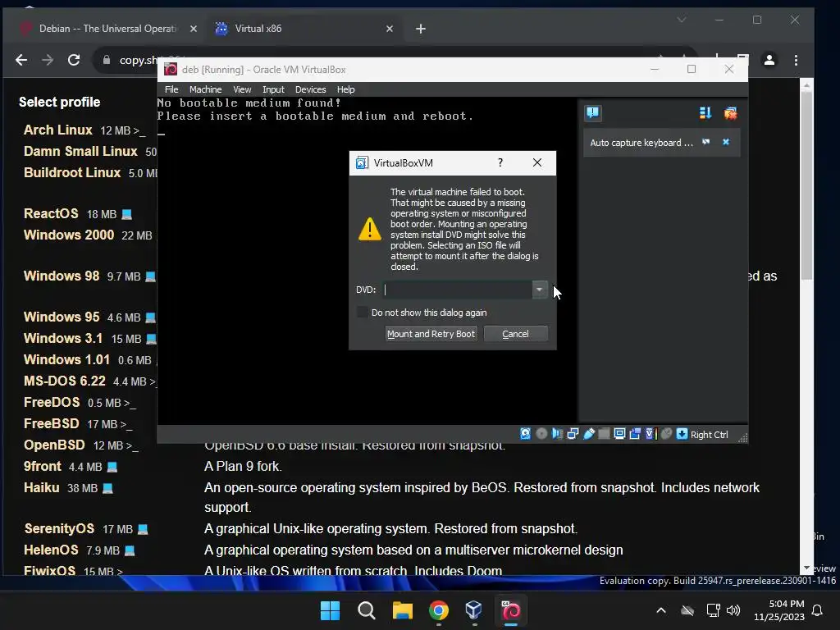Open the Chrome profile avatar icon

(769, 60)
